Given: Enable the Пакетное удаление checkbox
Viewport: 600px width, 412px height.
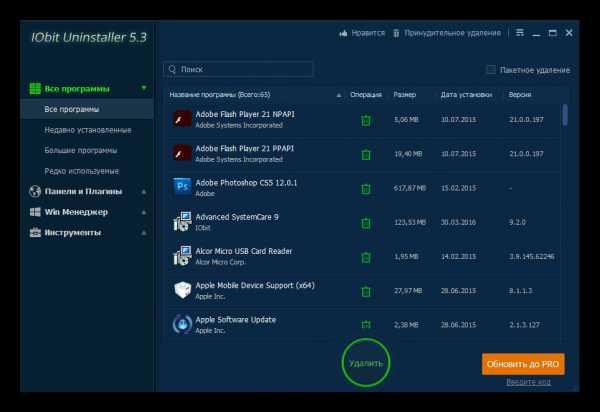Looking at the screenshot, I should tap(491, 70).
